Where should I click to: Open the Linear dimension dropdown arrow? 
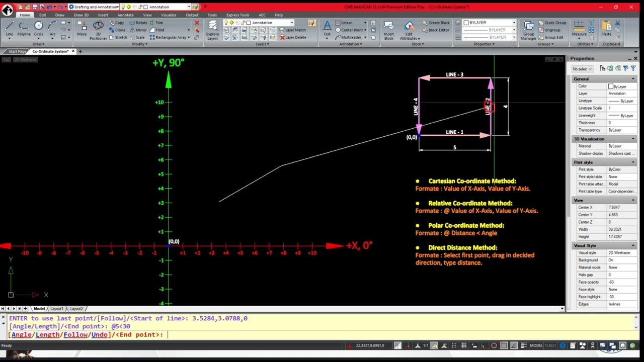point(365,23)
